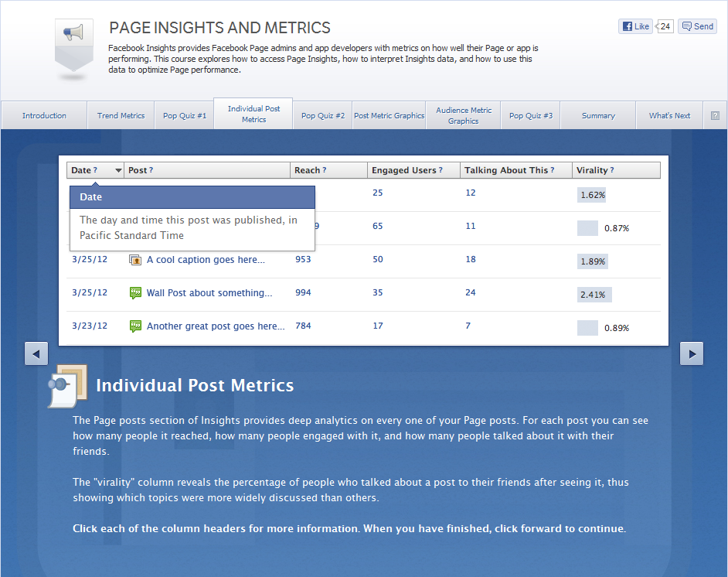Click the Date help question mark
The image size is (728, 577).
tap(95, 170)
